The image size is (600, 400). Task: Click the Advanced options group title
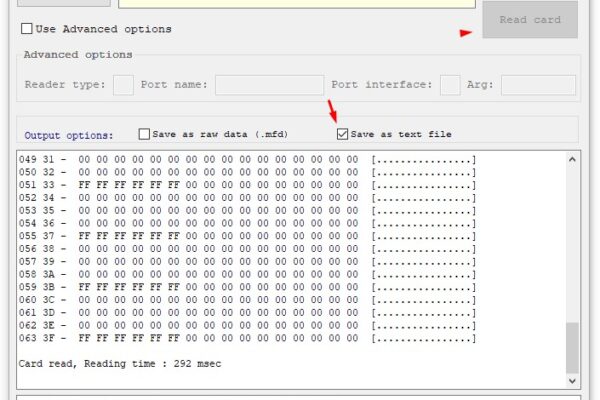click(78, 55)
